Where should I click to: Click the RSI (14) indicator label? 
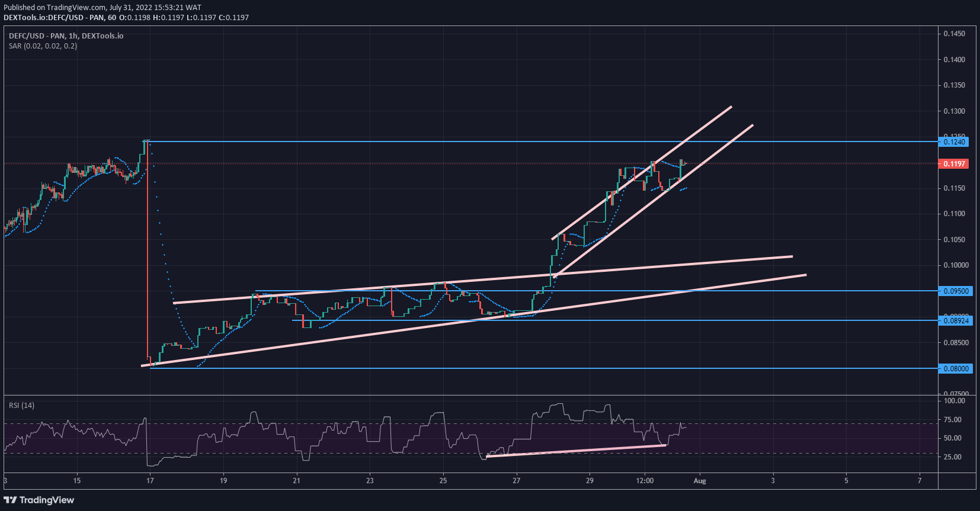click(x=21, y=406)
